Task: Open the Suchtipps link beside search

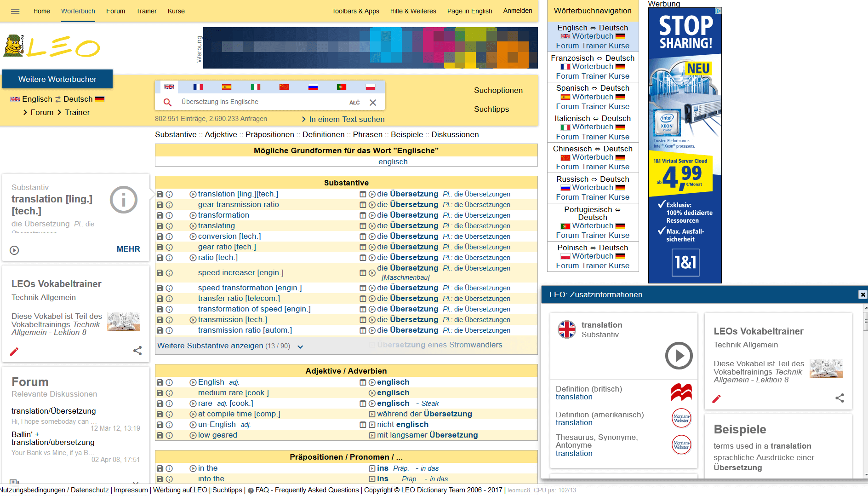Action: point(491,109)
